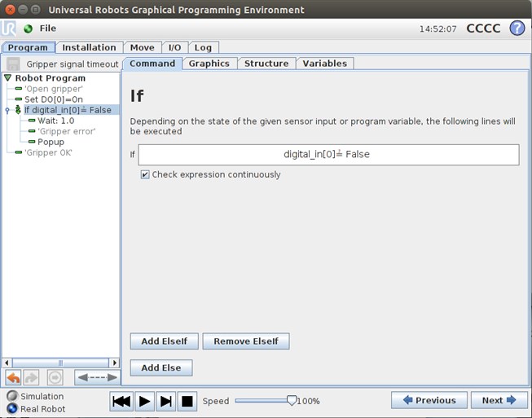
Task: Select the Robot Program root label
Action: point(51,78)
